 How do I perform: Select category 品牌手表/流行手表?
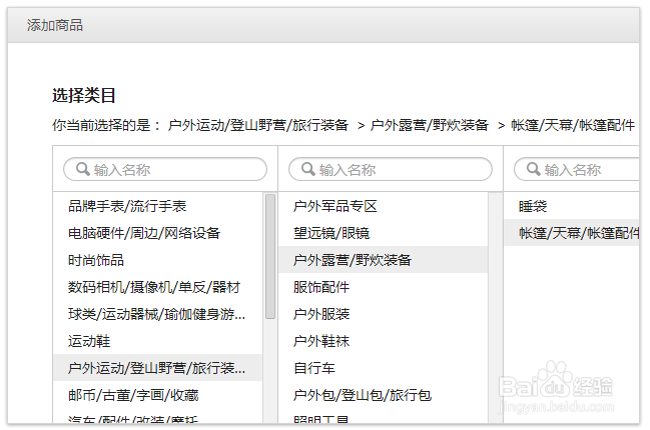(158, 206)
